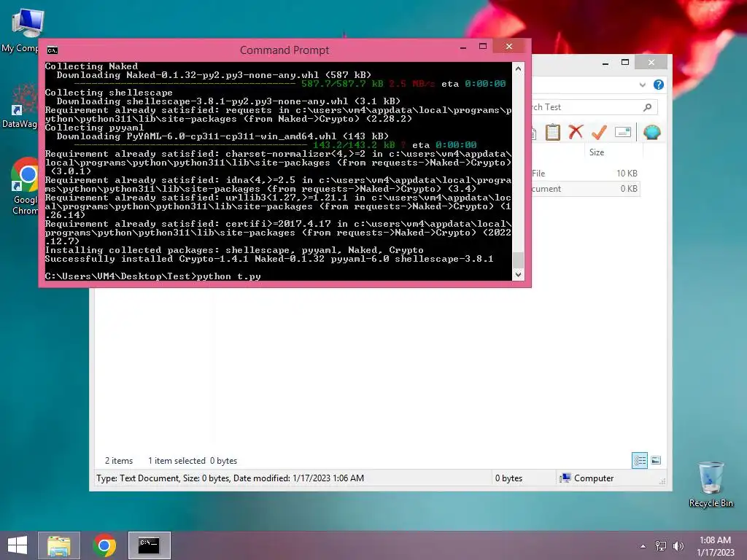This screenshot has height=560, width=747.
Task: Open Explorer help with blue question mark
Action: tap(659, 85)
